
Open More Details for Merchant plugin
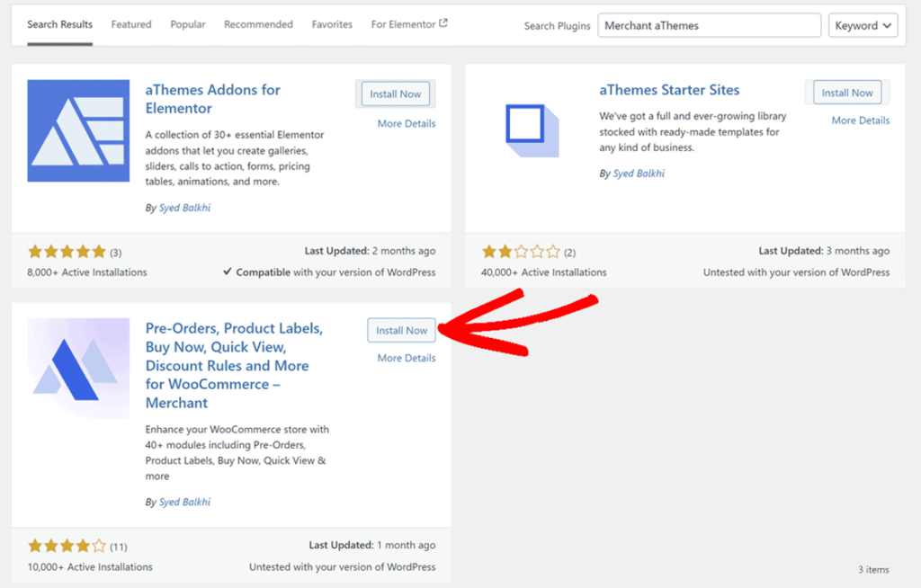(x=407, y=358)
